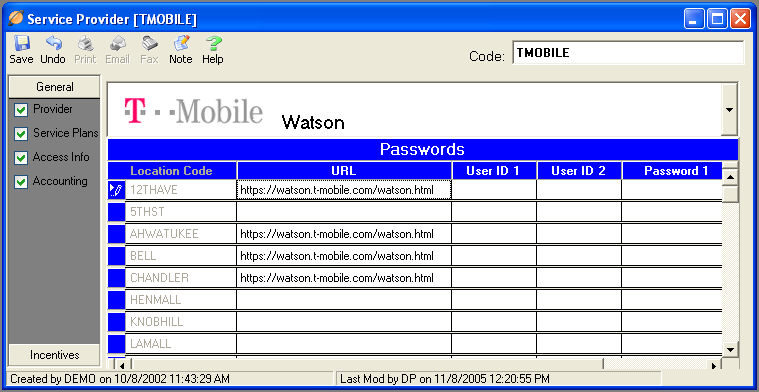Click the grid vertical scrollbar up arrow
The height and width of the screenshot is (392, 759).
tap(730, 177)
